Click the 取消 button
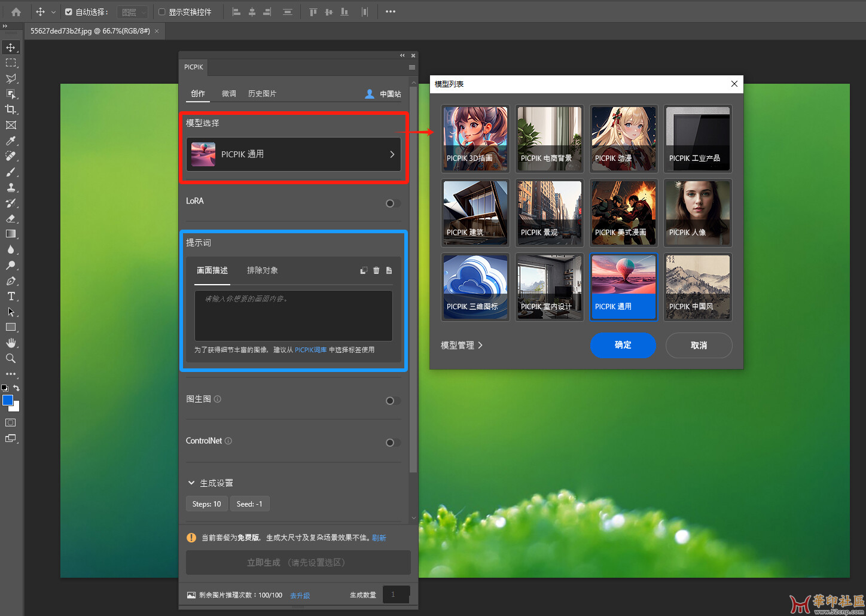The image size is (866, 616). click(699, 345)
